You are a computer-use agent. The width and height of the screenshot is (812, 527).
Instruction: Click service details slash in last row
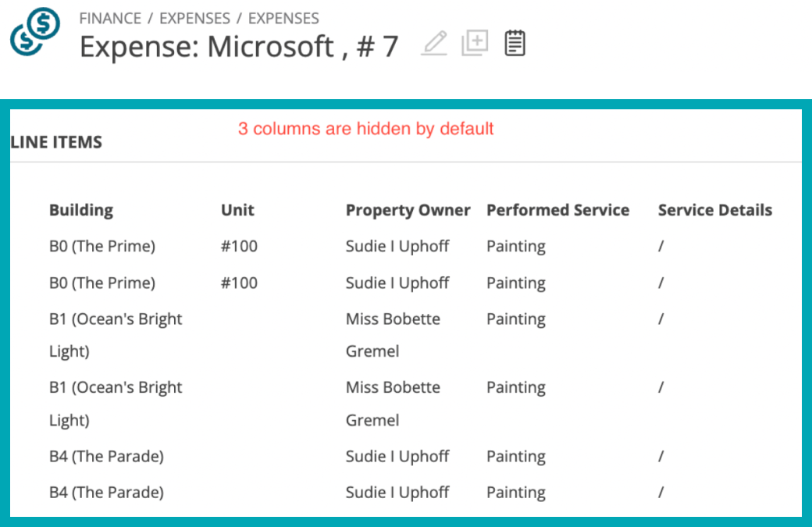661,493
